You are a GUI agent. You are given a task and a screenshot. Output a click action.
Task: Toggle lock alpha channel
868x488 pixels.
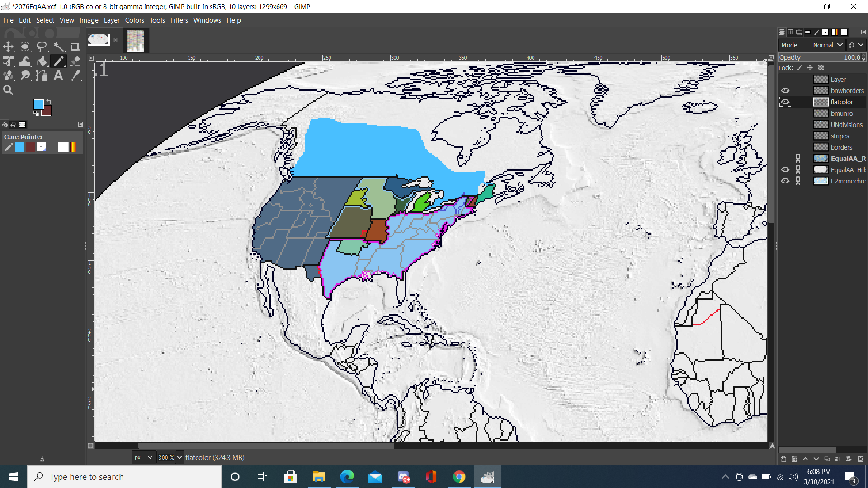click(821, 68)
